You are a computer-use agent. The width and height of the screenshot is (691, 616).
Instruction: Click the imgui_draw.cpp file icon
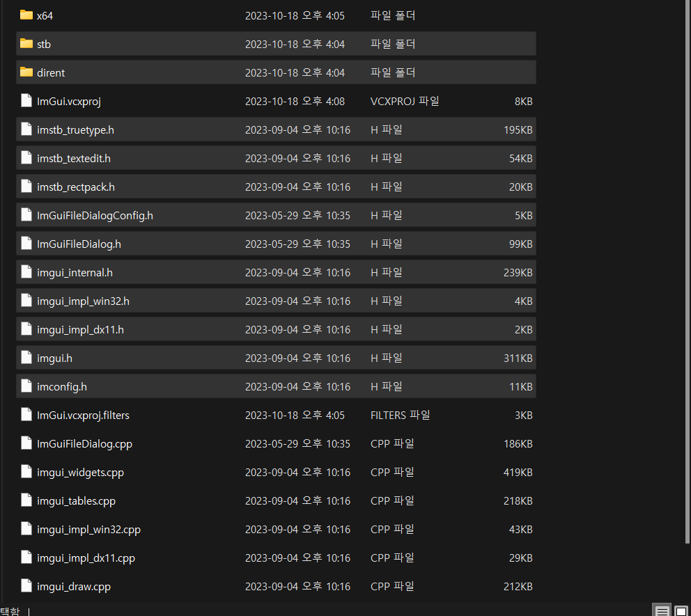pyautogui.click(x=26, y=586)
